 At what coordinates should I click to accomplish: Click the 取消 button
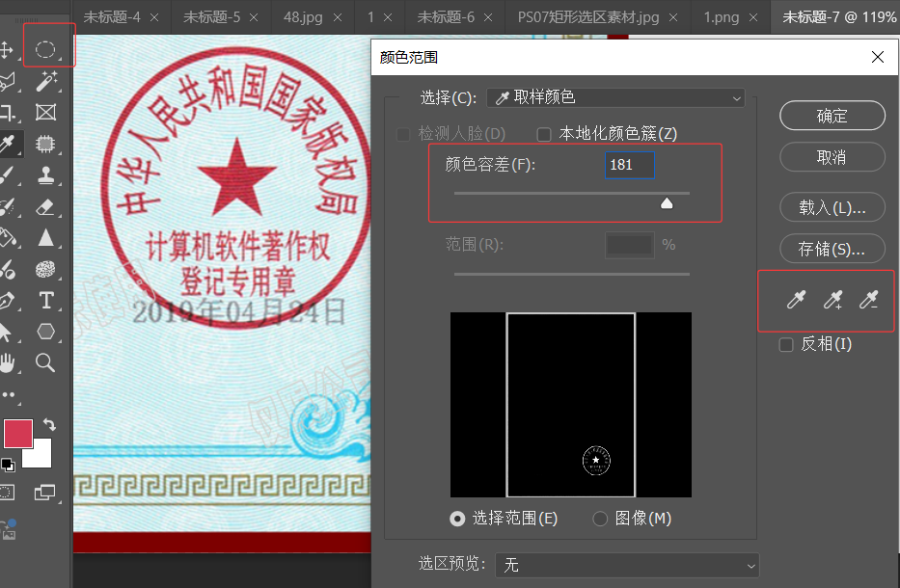832,157
